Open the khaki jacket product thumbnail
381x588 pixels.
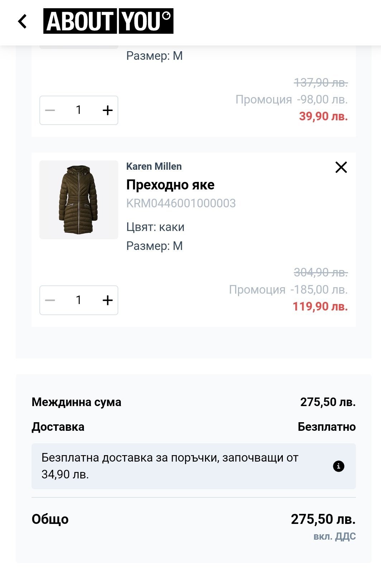tap(79, 200)
